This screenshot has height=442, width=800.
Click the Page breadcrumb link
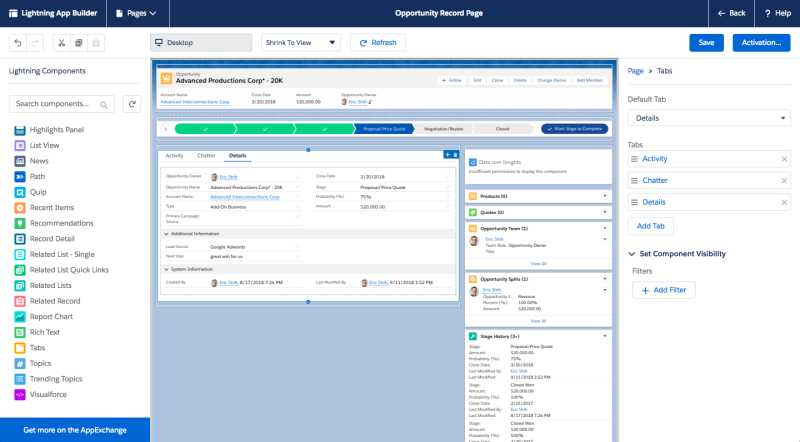coord(635,71)
